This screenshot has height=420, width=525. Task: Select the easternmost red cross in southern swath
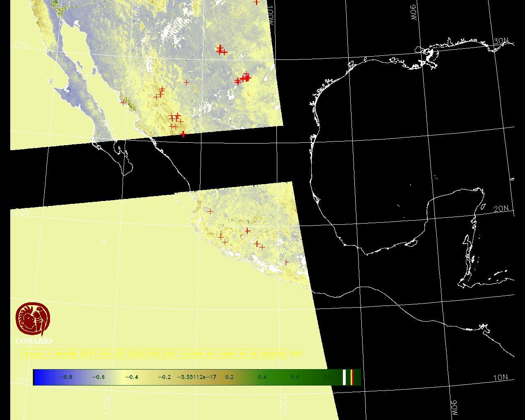pos(286,262)
